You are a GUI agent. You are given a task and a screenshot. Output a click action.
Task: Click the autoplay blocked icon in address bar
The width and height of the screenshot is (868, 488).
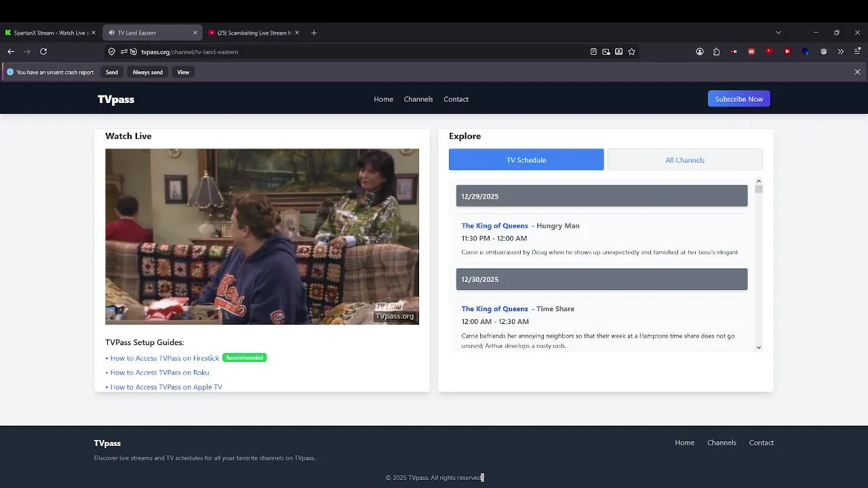tap(134, 52)
